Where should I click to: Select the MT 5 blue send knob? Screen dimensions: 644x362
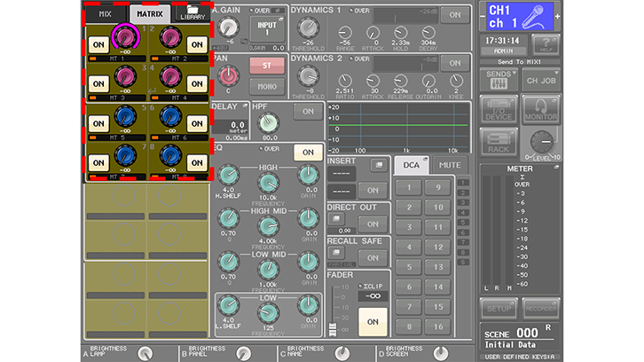point(125,116)
